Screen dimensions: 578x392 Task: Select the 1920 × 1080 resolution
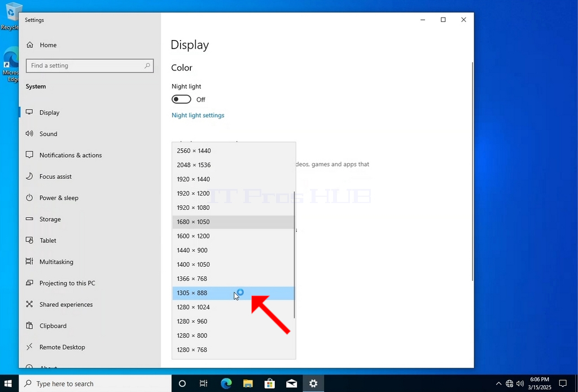(x=233, y=208)
